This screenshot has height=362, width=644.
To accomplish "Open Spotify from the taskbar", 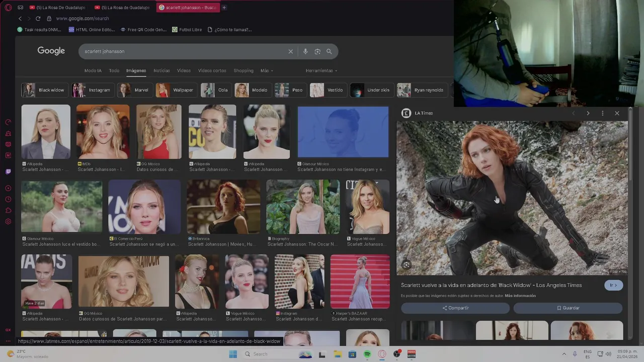I will point(367,354).
